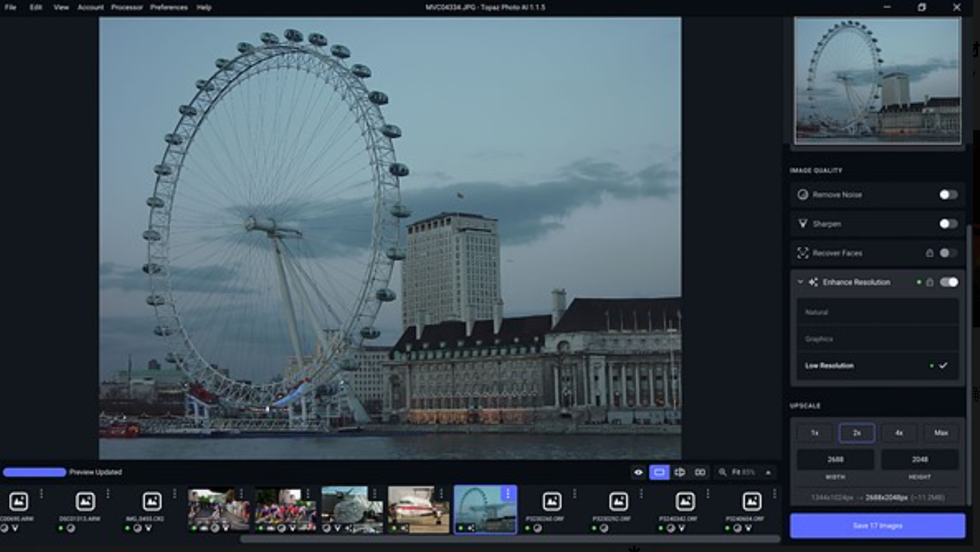The height and width of the screenshot is (552, 980).
Task: Open the Help menu
Action: pos(204,8)
